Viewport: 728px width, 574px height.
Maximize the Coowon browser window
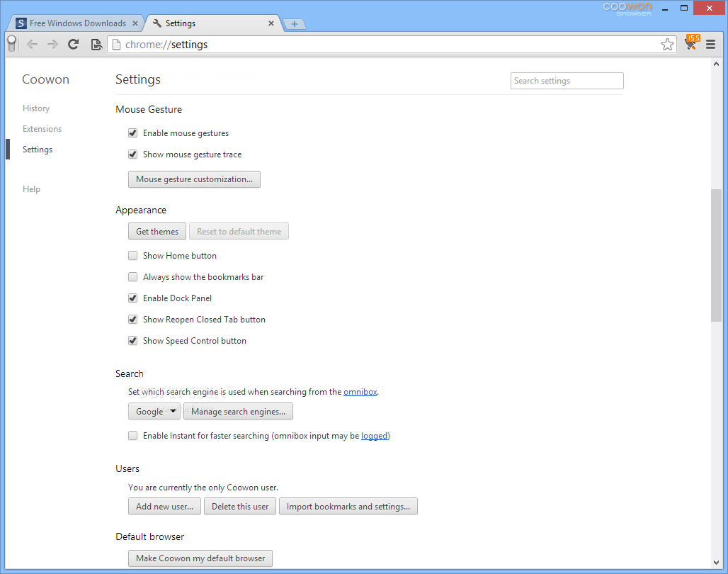coord(684,8)
